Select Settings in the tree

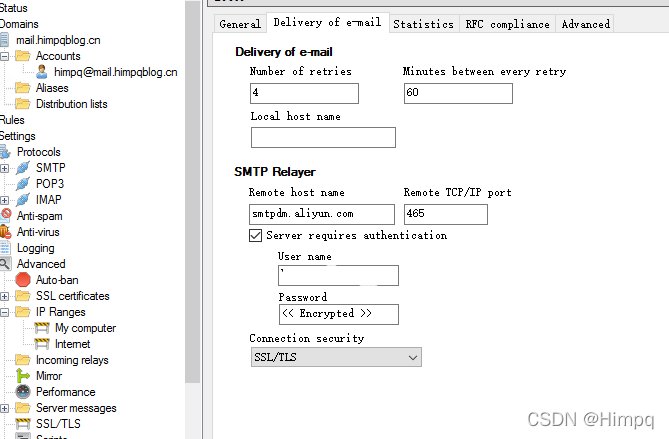[17, 136]
